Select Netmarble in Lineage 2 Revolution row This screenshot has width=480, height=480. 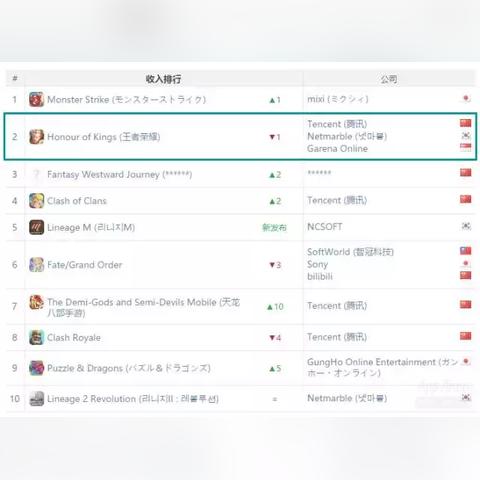pyautogui.click(x=347, y=398)
